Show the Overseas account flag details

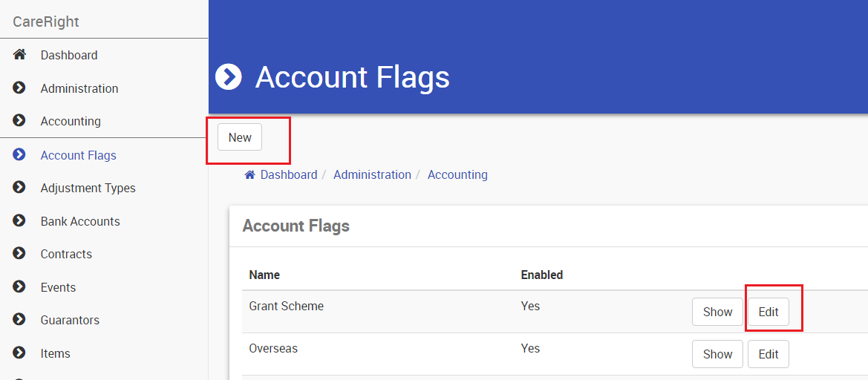click(717, 354)
